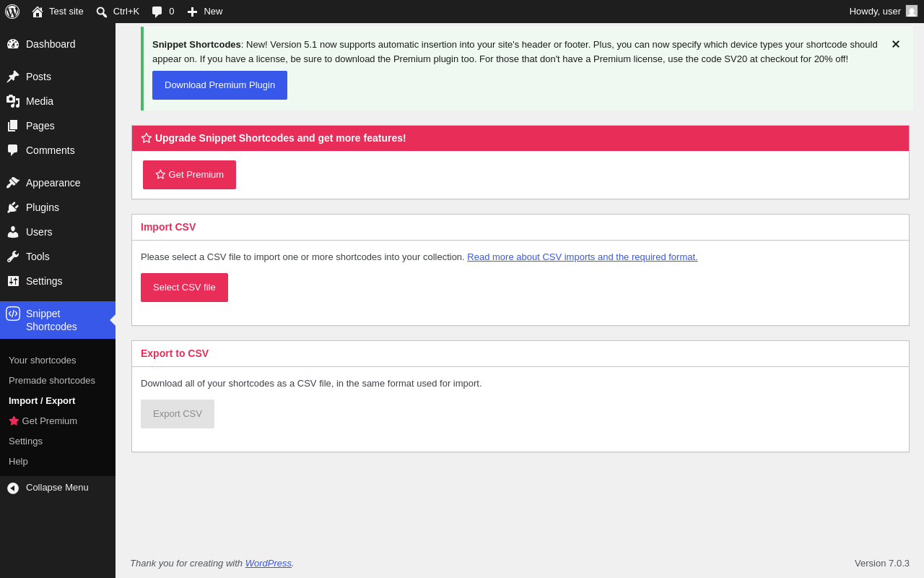This screenshot has width=924, height=578.
Task: Click the Media library icon
Action: 13,101
